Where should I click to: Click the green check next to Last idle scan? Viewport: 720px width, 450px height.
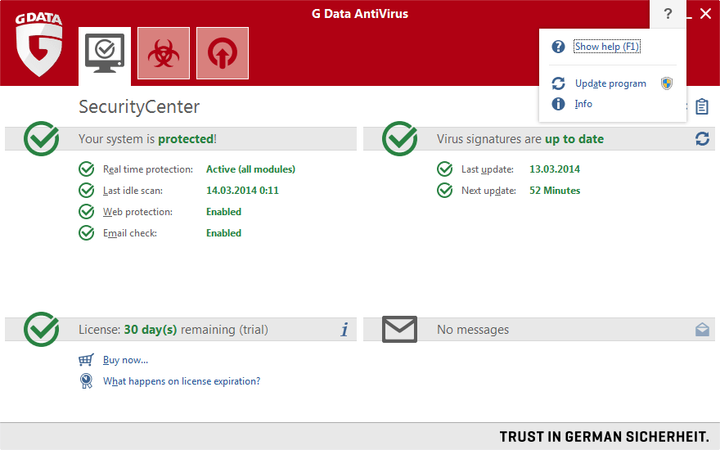click(x=86, y=190)
